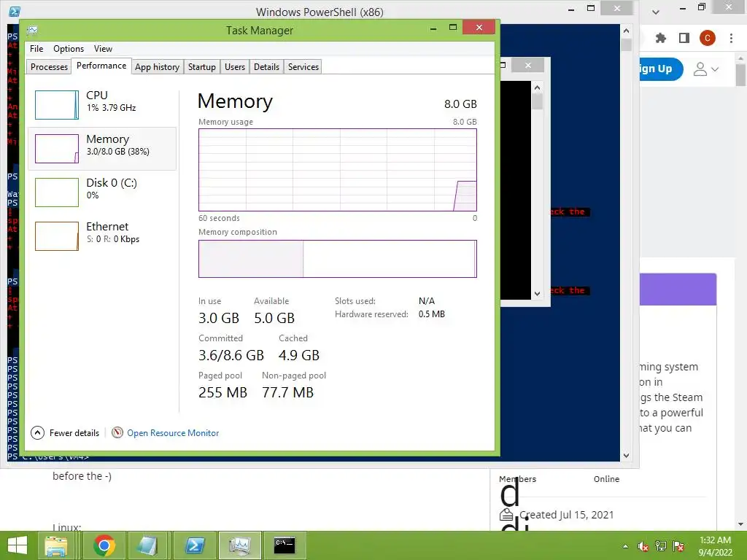Switch to the Details tab

(266, 66)
